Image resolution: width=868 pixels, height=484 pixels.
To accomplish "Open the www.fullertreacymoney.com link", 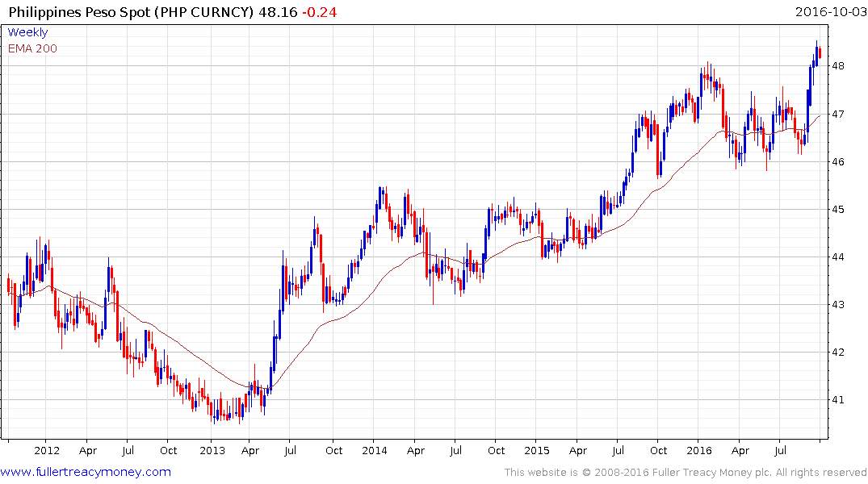I will tap(86, 472).
